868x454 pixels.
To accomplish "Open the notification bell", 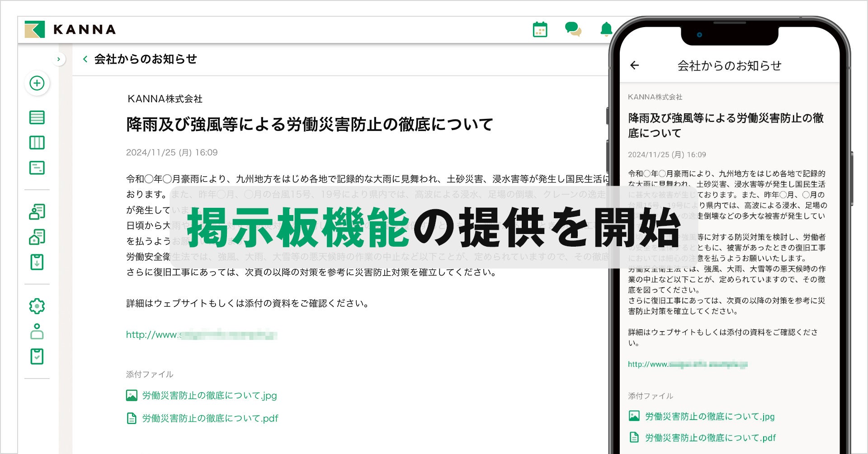I will pyautogui.click(x=606, y=29).
